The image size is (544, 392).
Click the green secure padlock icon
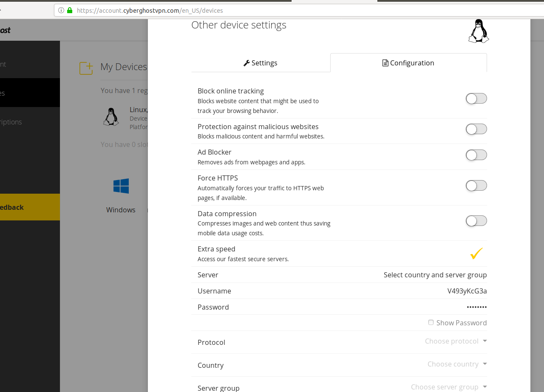pos(70,10)
